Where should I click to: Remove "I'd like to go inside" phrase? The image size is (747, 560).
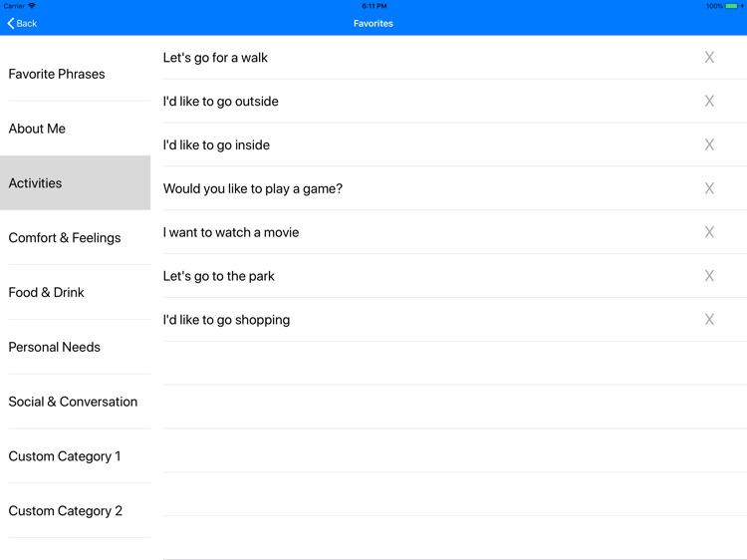pyautogui.click(x=709, y=144)
